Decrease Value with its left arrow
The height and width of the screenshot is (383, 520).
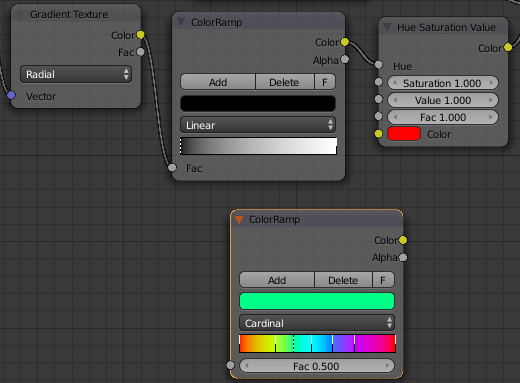(395, 100)
